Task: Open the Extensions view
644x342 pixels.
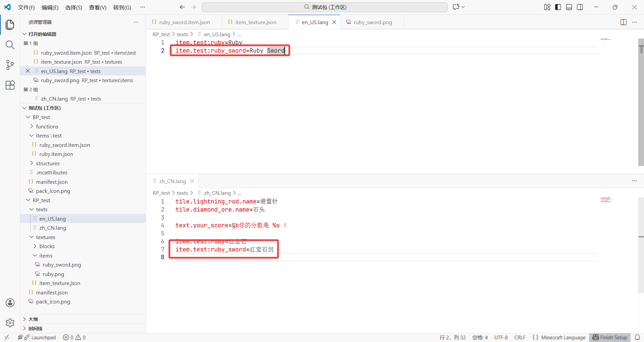Action: click(x=10, y=85)
